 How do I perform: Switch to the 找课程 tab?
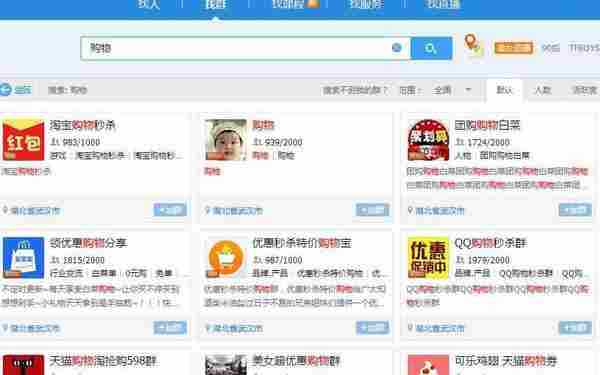[x=289, y=4]
